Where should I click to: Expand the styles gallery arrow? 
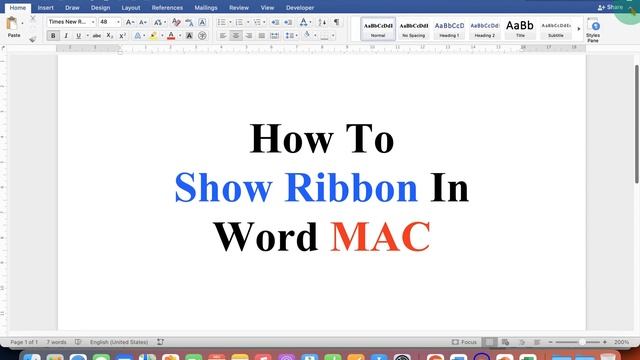coord(578,29)
